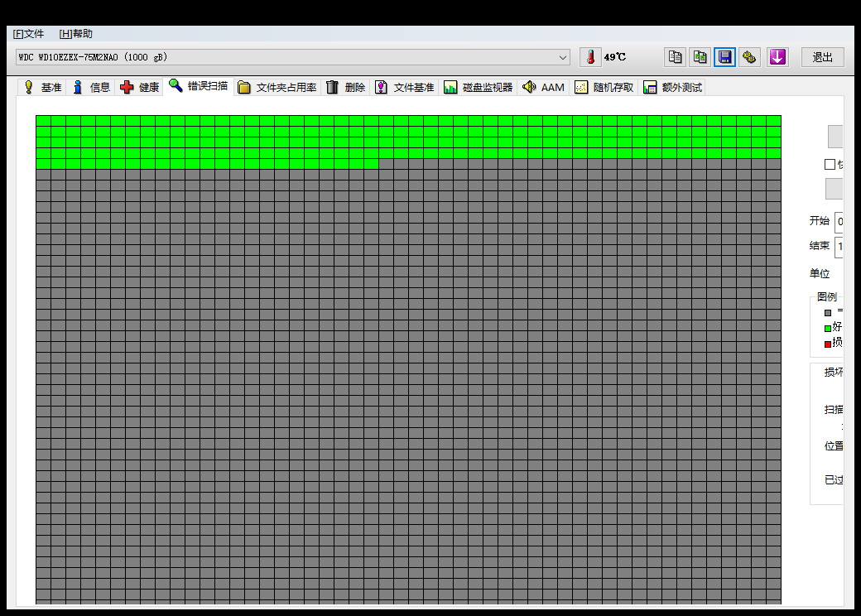The height and width of the screenshot is (616, 861).
Task: Open the 文件 menu
Action: coord(28,34)
